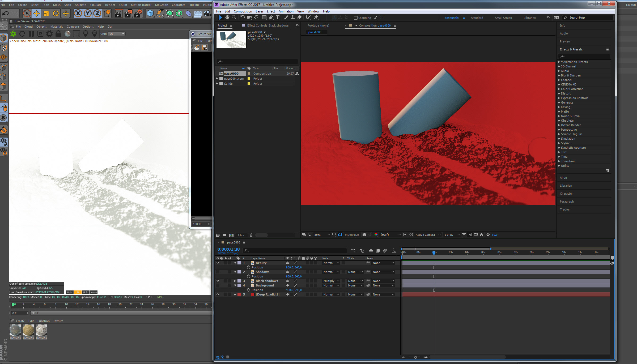Viewport: 637px width, 364px height.
Task: Click Cinema 4D Move tool icon
Action: tap(37, 13)
